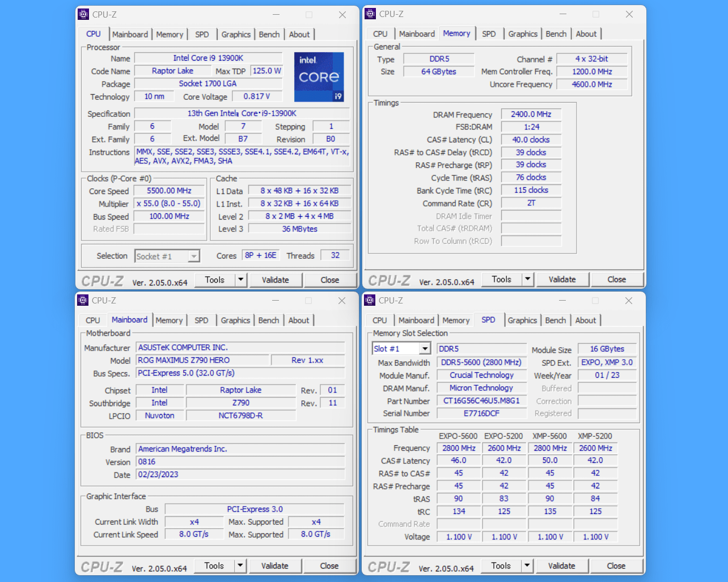
Task: Open About tab in CPU window
Action: coord(299,35)
